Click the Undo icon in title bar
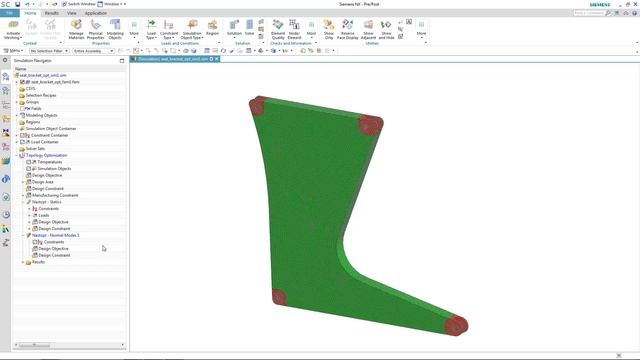 click(x=27, y=4)
